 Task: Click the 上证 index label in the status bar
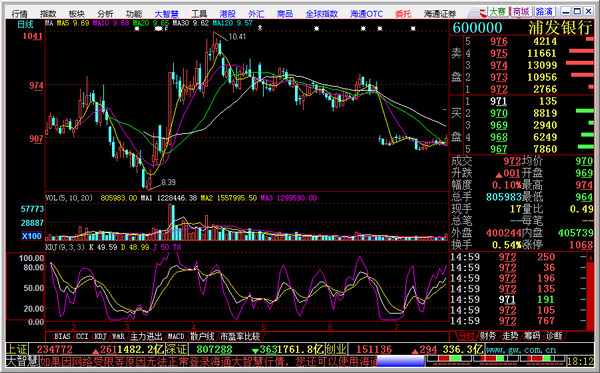coord(17,349)
